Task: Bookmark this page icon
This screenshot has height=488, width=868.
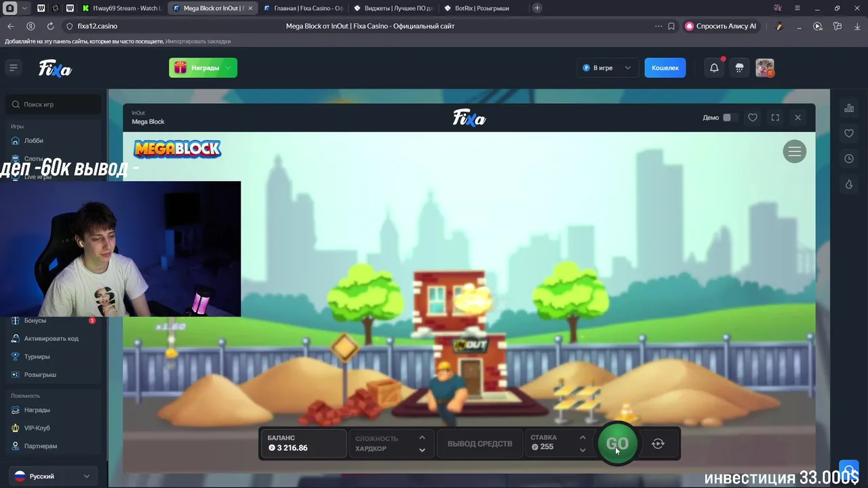Action: pyautogui.click(x=671, y=26)
